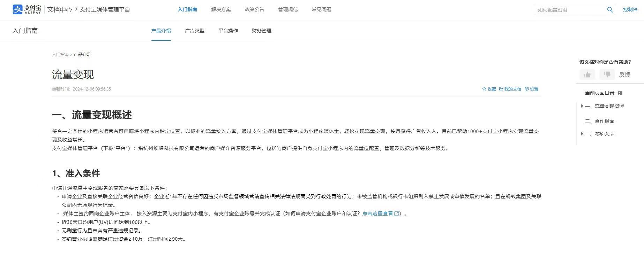Click the search magnifier icon
Image resolution: width=644 pixels, height=257 pixels.
click(610, 10)
